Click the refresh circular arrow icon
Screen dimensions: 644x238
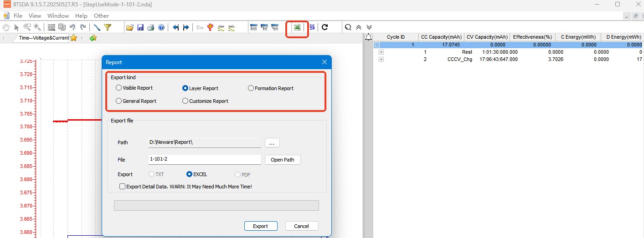pyautogui.click(x=325, y=27)
